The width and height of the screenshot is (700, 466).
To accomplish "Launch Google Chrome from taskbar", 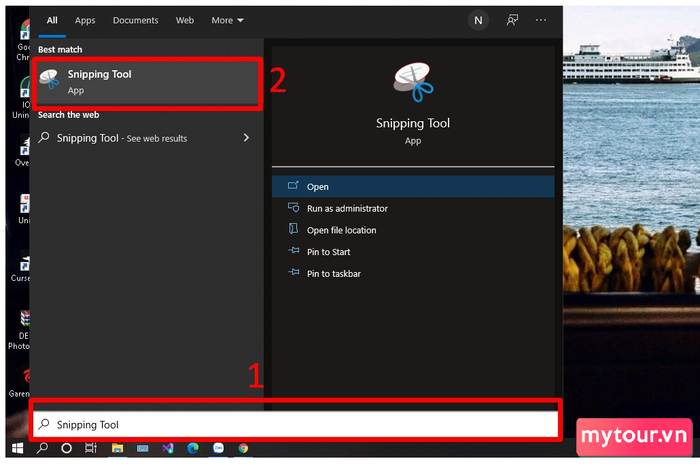I will click(243, 448).
